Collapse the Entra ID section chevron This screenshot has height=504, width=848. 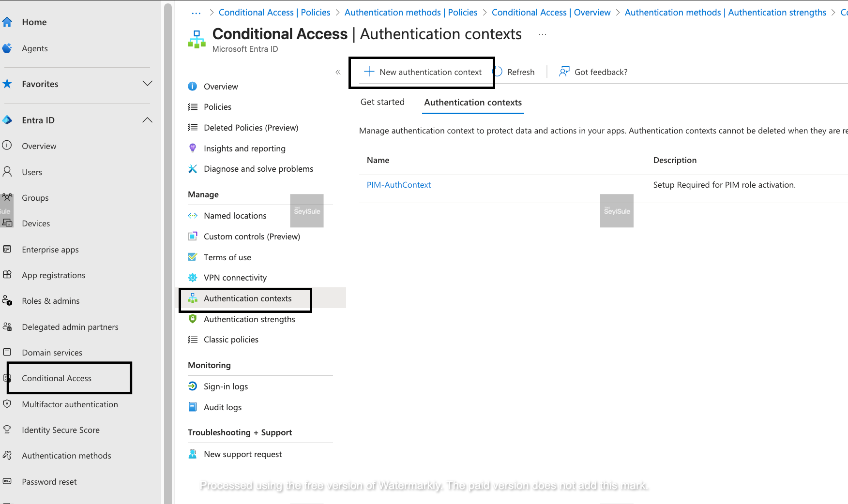148,120
